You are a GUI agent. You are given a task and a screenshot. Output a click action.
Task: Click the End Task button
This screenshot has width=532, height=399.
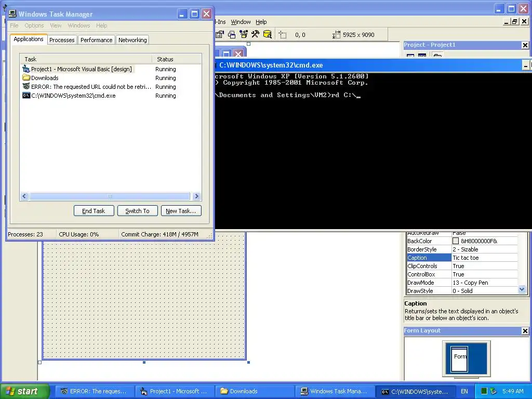pos(94,211)
